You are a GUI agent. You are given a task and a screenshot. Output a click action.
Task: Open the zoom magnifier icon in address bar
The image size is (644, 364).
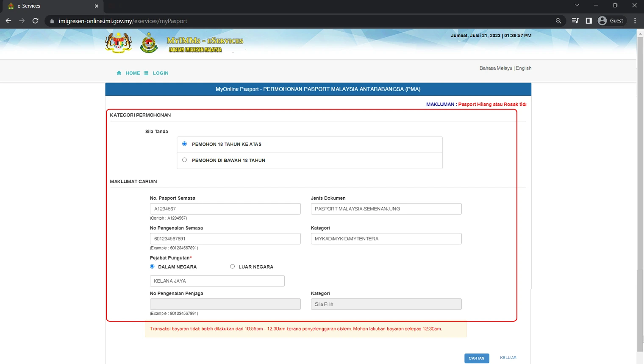(x=558, y=21)
